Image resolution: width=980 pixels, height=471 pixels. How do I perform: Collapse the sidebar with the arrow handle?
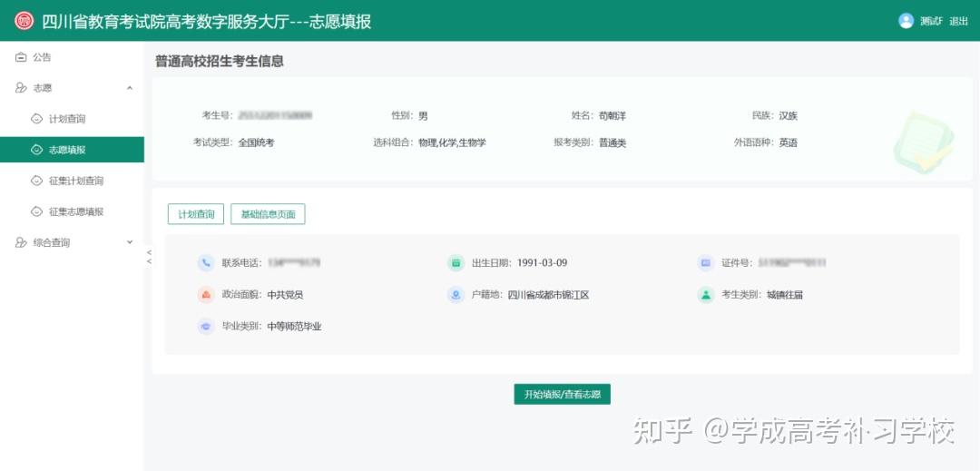[x=149, y=256]
